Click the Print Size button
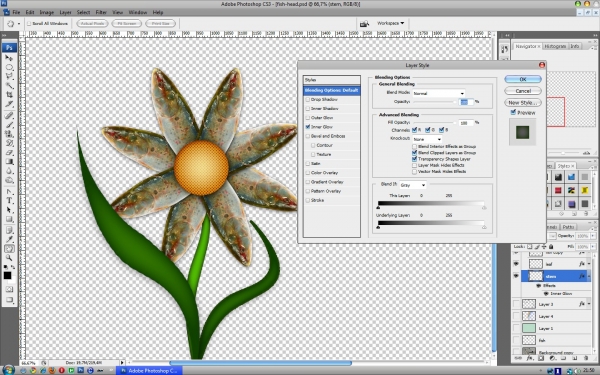Viewport: 600px width, 375px height. tap(161, 24)
